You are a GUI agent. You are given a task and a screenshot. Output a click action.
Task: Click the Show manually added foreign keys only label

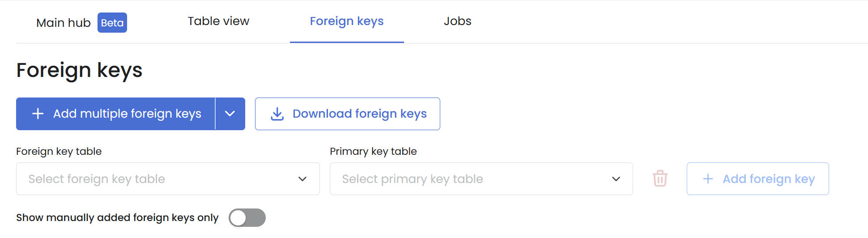point(117,218)
